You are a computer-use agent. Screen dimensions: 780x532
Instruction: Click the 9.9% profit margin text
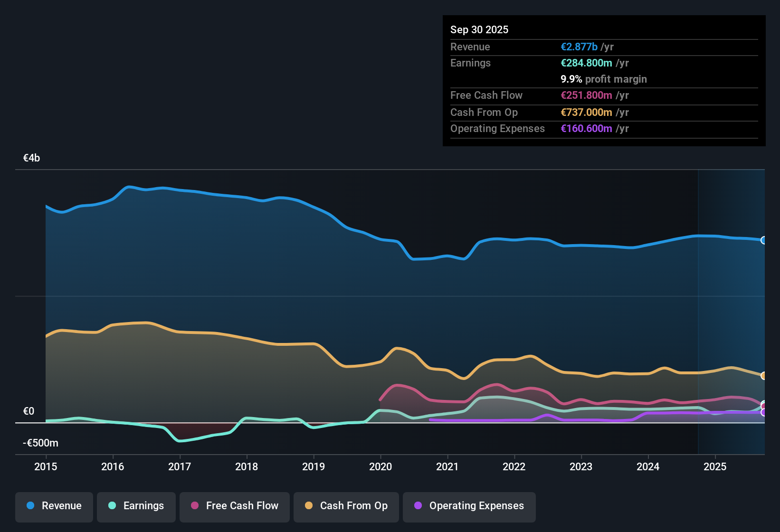[x=603, y=79]
